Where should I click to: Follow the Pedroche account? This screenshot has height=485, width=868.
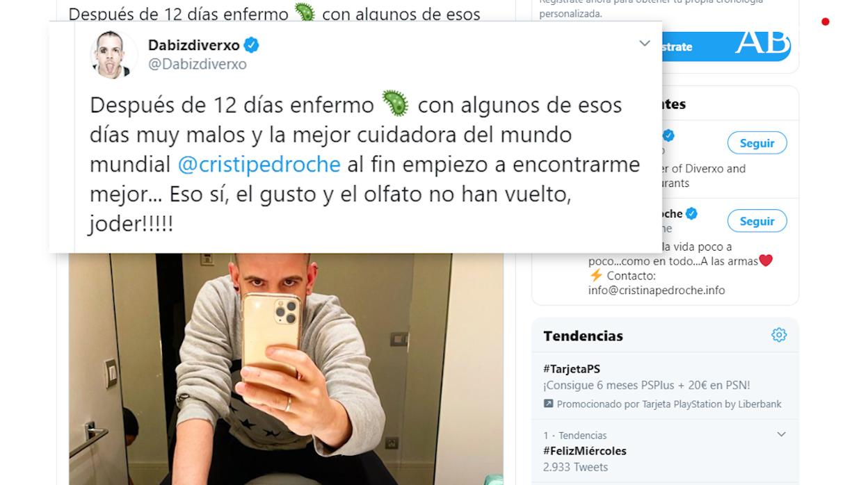click(x=757, y=221)
